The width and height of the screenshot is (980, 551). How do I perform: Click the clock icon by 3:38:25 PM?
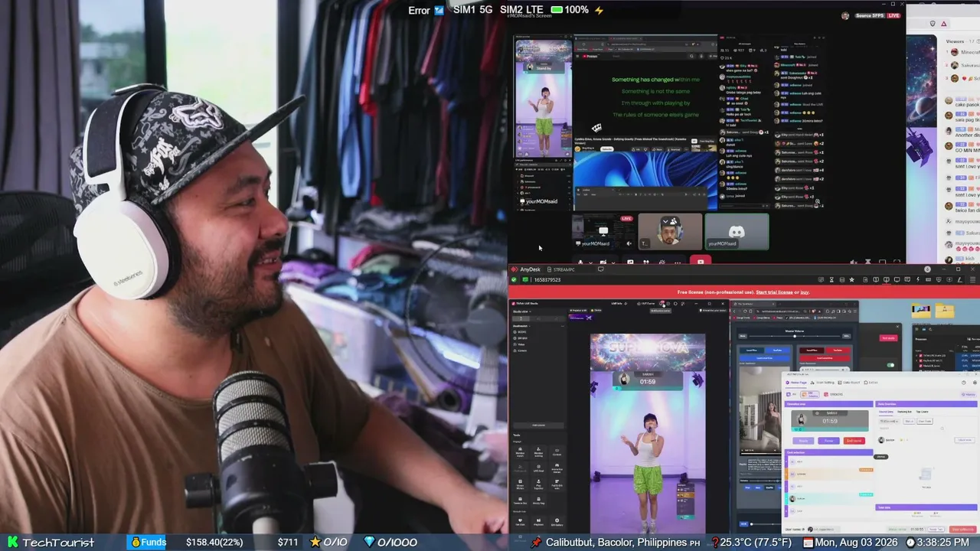(910, 542)
